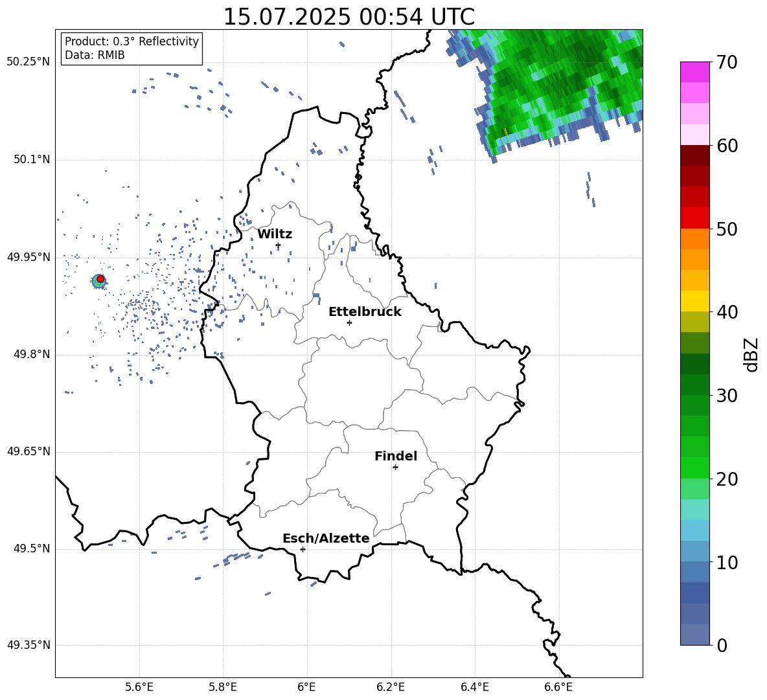The height and width of the screenshot is (700, 767).
Task: Click the 0 tick on colorbar
Action: coord(722,645)
